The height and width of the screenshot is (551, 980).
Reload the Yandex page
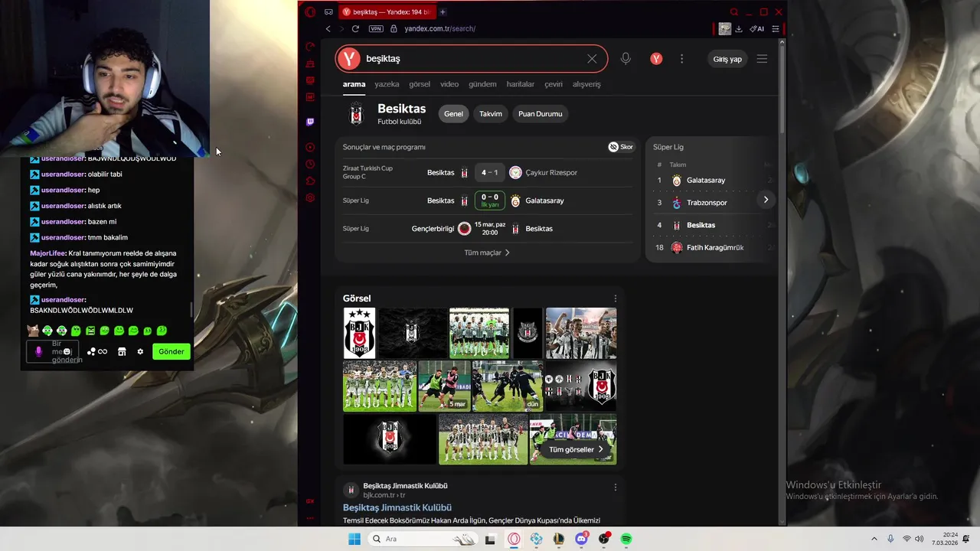(x=355, y=28)
